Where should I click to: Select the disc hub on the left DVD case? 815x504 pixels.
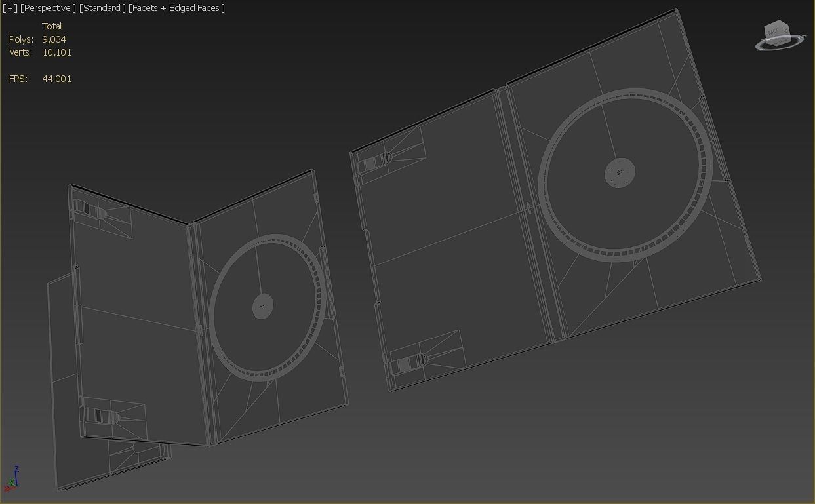coord(263,306)
